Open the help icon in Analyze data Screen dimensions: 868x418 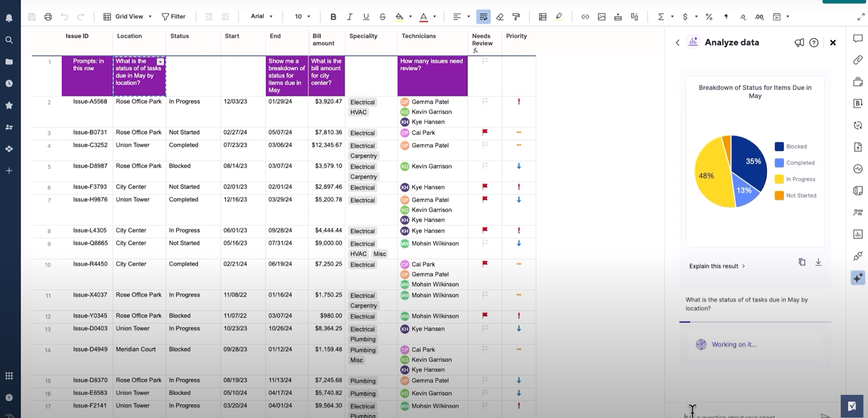[814, 43]
